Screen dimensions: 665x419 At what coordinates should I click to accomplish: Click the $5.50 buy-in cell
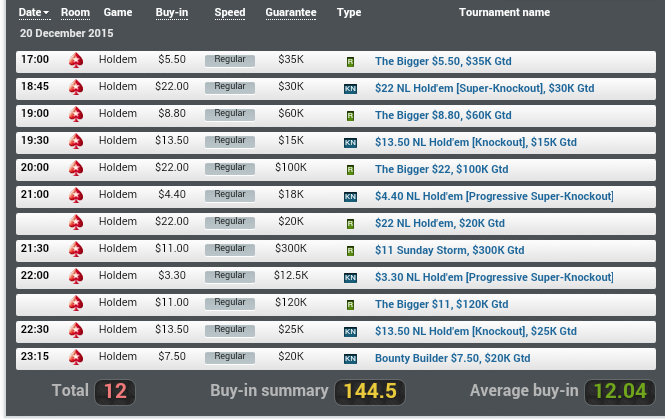(172, 59)
